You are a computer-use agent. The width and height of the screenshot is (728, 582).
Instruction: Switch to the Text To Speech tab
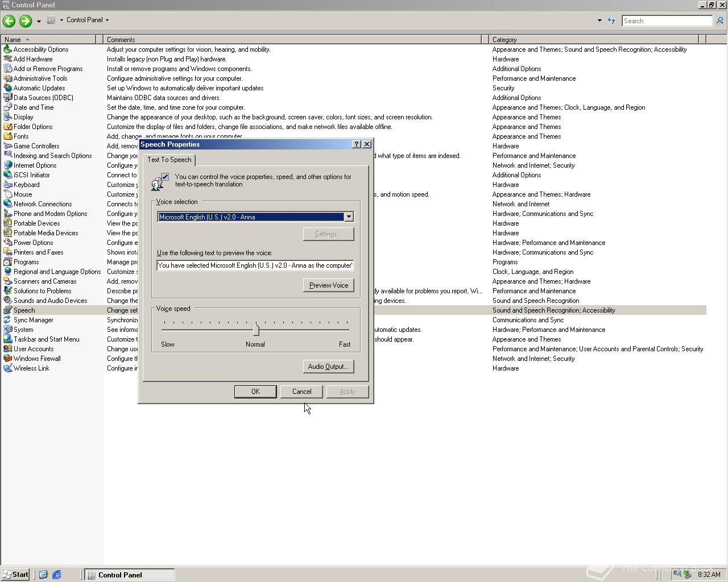[x=169, y=160]
